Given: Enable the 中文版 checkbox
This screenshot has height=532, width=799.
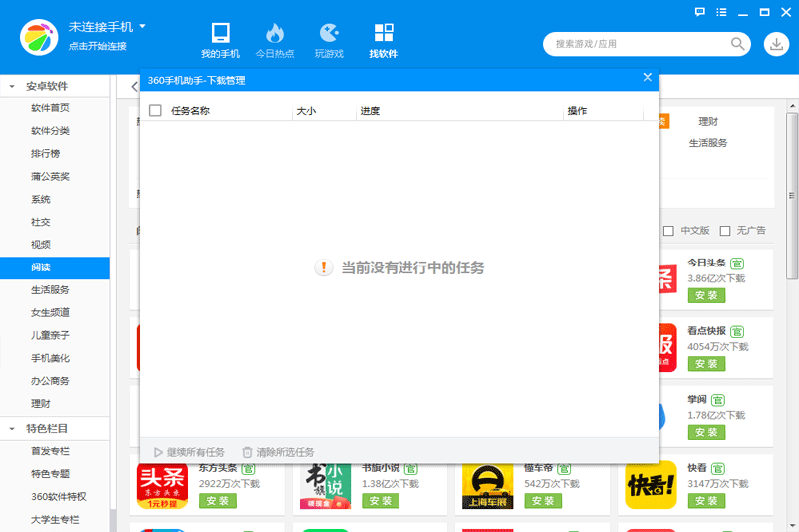Looking at the screenshot, I should tap(669, 231).
